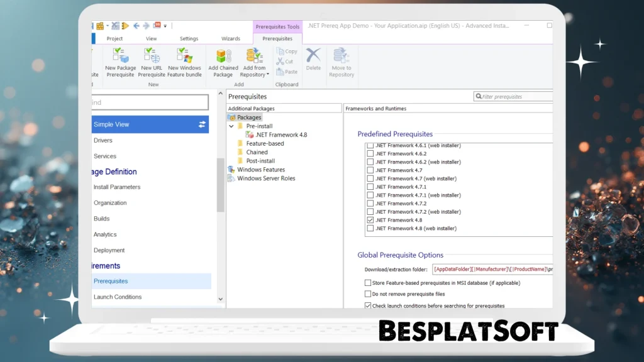The width and height of the screenshot is (644, 362).
Task: Click the Filter prerequisites search field
Action: [x=516, y=97]
